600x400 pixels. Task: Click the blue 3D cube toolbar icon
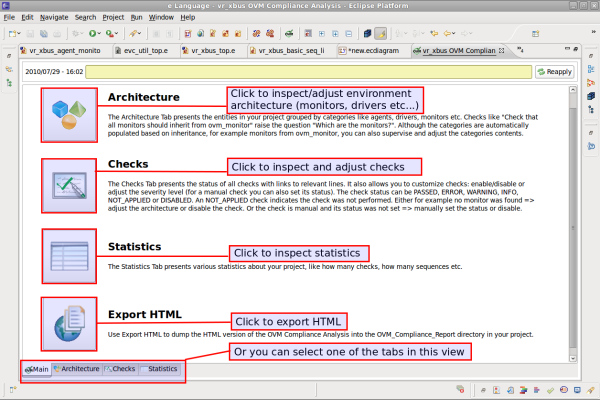click(x=367, y=34)
